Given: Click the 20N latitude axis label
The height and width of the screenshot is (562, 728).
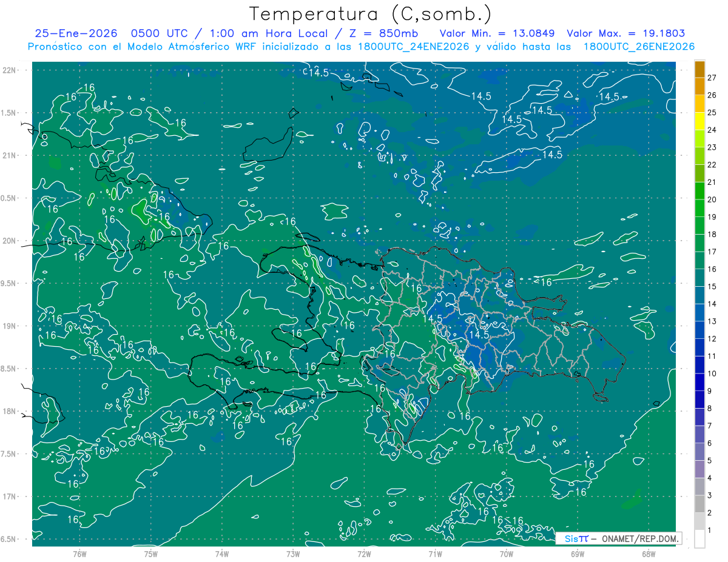Looking at the screenshot, I should pos(8,241).
